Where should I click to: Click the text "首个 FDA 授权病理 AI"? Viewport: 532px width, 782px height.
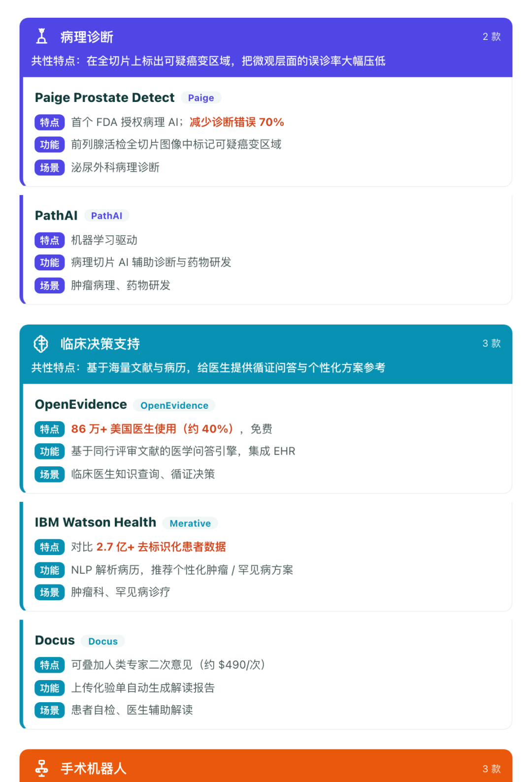coord(125,122)
